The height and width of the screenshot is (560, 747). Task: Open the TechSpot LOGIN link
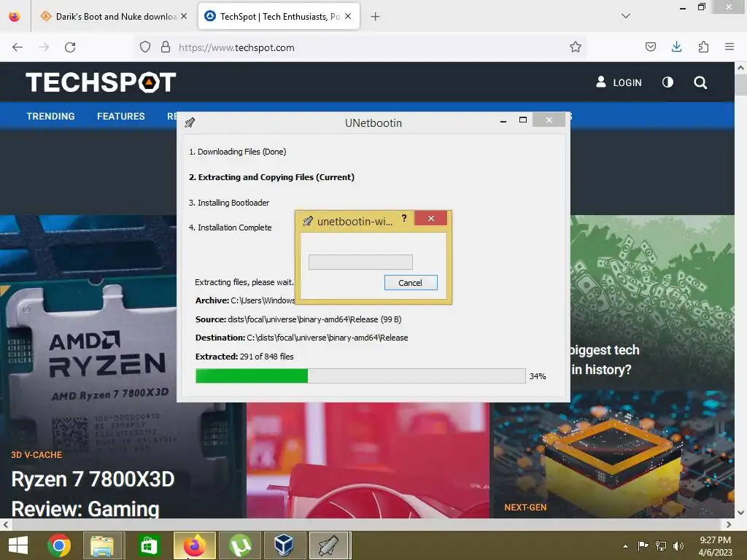click(619, 82)
